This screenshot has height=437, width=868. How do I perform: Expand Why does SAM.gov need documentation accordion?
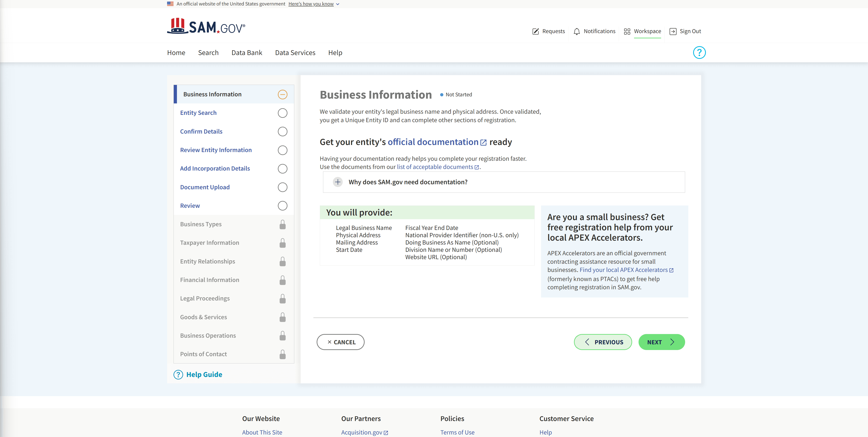pyautogui.click(x=504, y=182)
